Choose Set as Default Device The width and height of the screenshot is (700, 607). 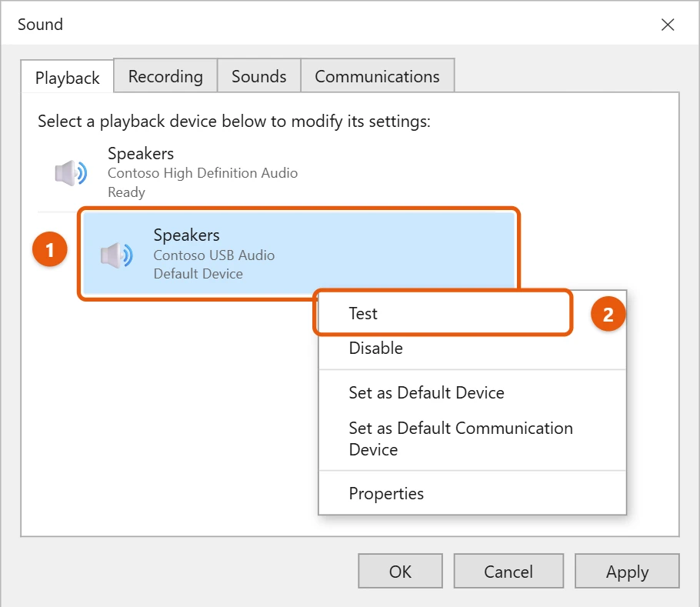472,393
